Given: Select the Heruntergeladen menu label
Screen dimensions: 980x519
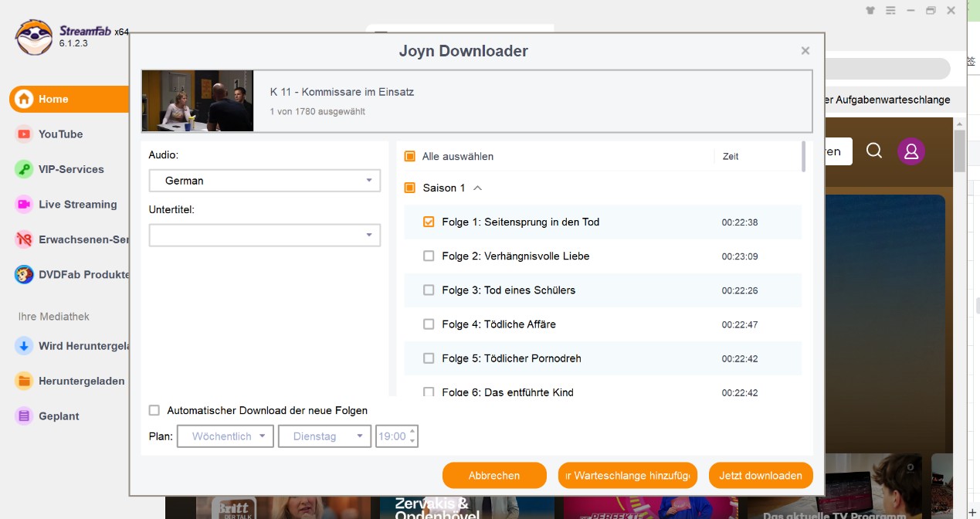Looking at the screenshot, I should pyautogui.click(x=82, y=381).
